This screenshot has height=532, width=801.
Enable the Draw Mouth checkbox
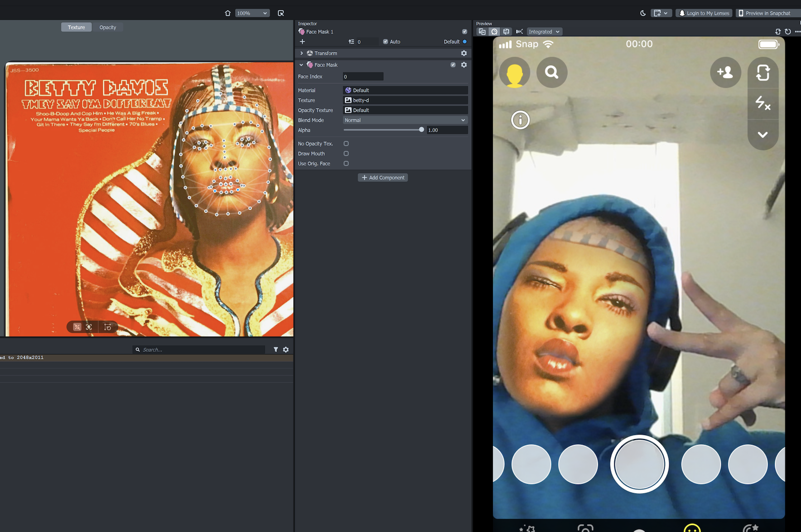click(x=346, y=154)
